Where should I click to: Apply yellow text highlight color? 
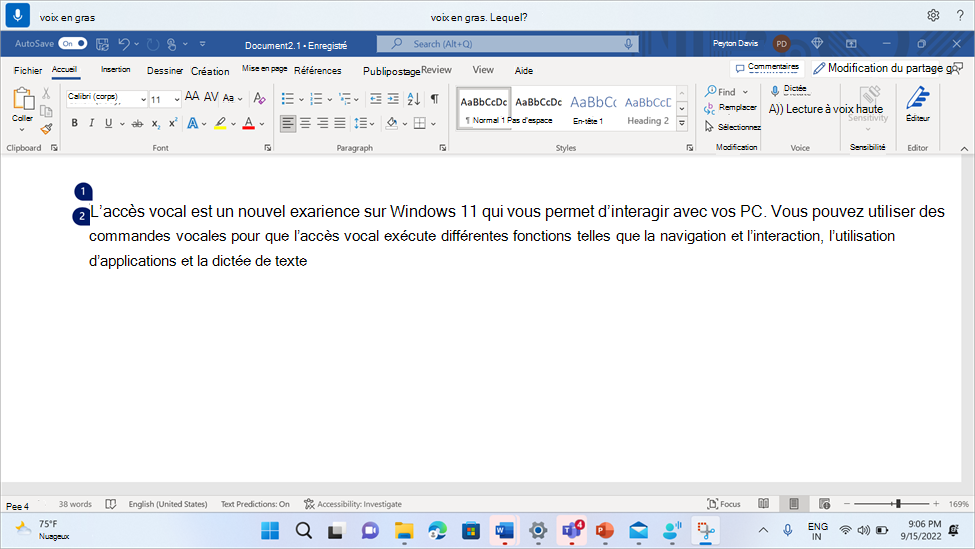pyautogui.click(x=220, y=123)
